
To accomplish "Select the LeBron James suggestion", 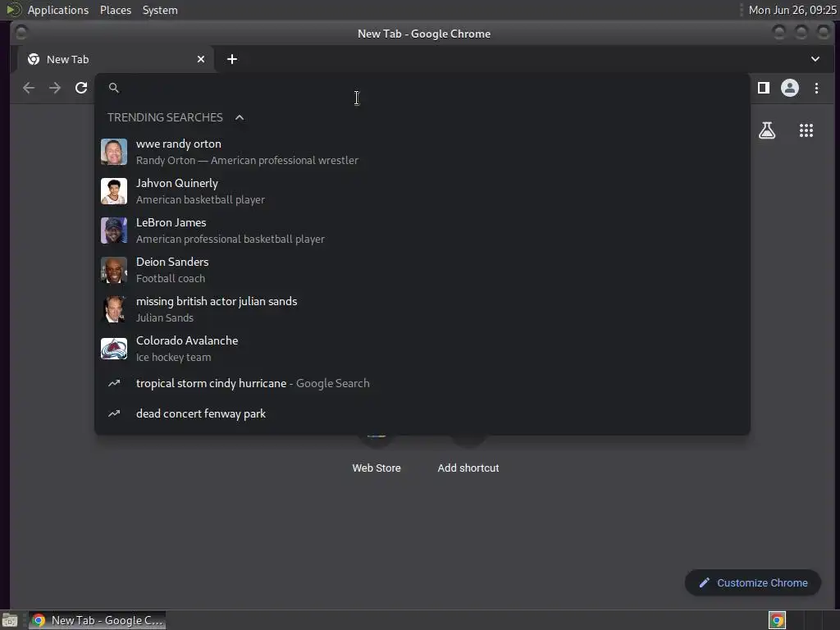I will point(422,231).
